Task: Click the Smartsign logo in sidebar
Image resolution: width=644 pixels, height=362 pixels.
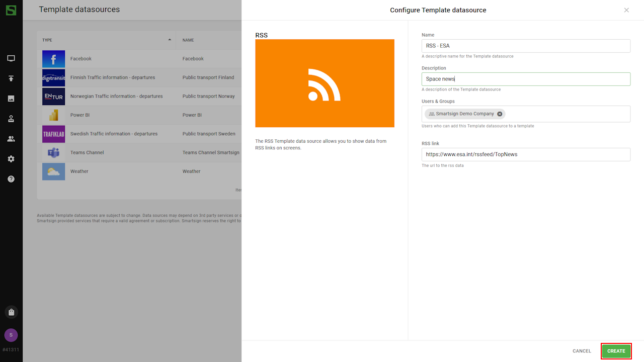Action: (x=11, y=10)
